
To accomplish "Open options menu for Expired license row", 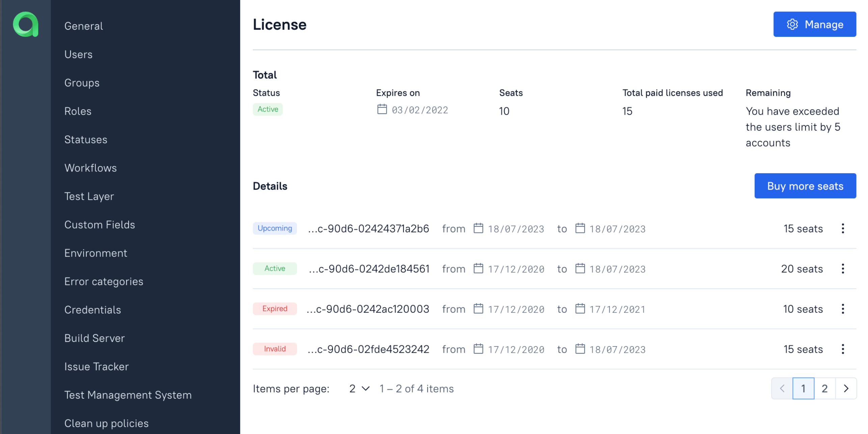I will [x=842, y=309].
